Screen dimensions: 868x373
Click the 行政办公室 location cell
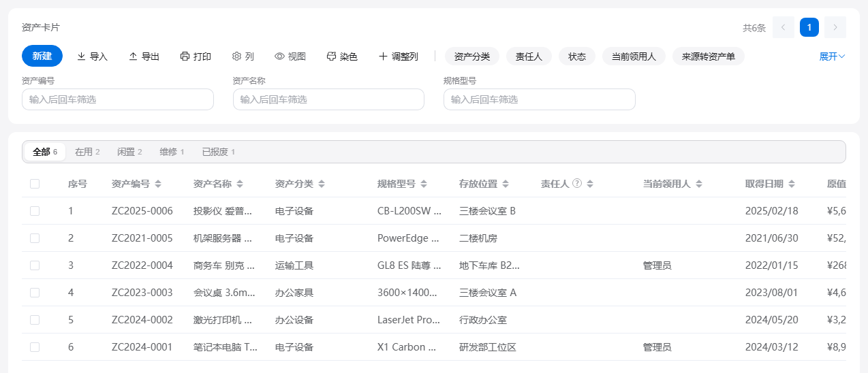tap(483, 320)
